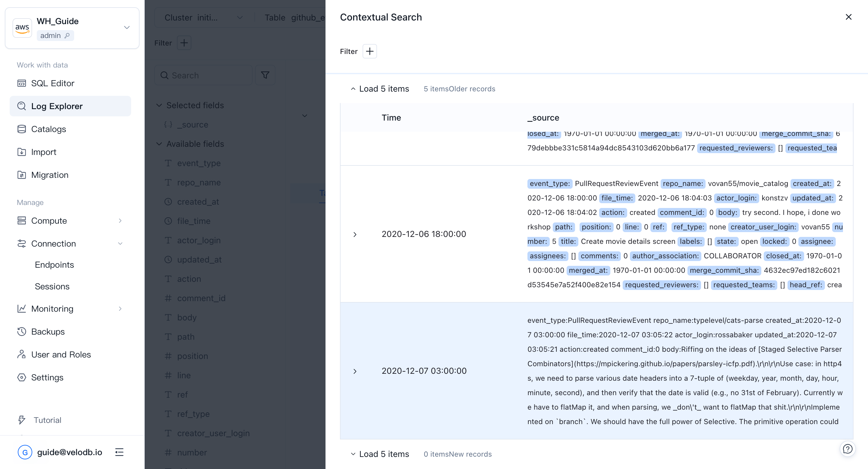The height and width of the screenshot is (469, 868).
Task: Open the WH_Guide warehouse dropdown
Action: [127, 28]
